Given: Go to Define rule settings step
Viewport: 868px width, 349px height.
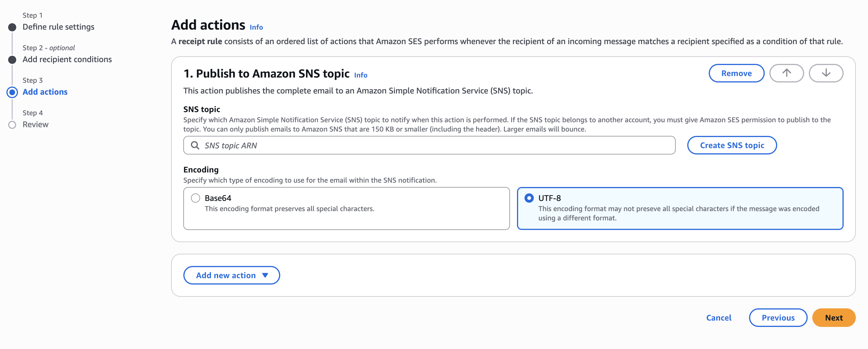Looking at the screenshot, I should pos(58,27).
